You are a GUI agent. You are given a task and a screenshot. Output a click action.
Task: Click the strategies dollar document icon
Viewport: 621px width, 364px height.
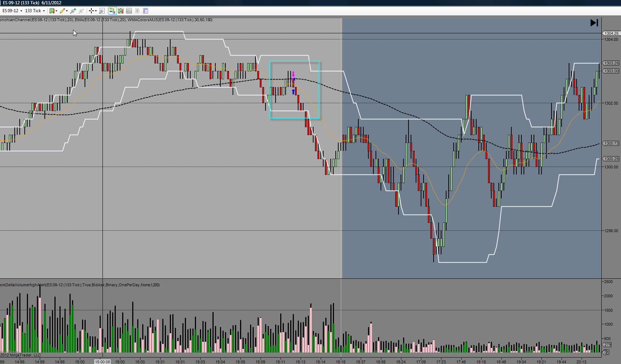point(137,11)
